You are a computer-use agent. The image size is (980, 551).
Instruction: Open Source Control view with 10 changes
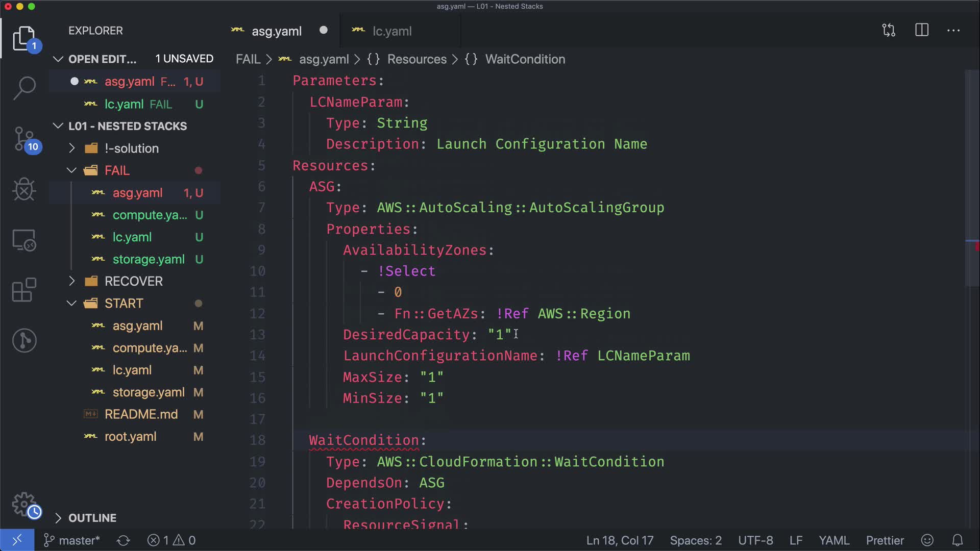click(x=24, y=139)
